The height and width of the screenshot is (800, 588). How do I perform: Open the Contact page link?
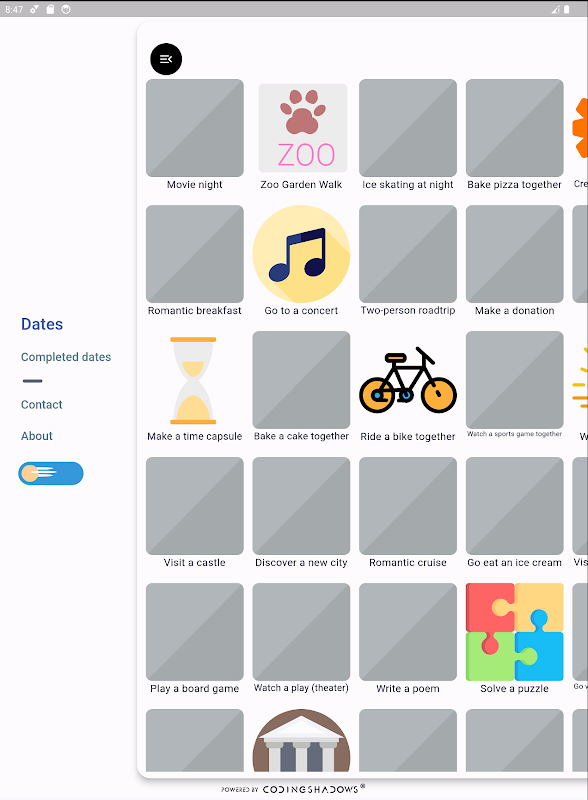41,405
